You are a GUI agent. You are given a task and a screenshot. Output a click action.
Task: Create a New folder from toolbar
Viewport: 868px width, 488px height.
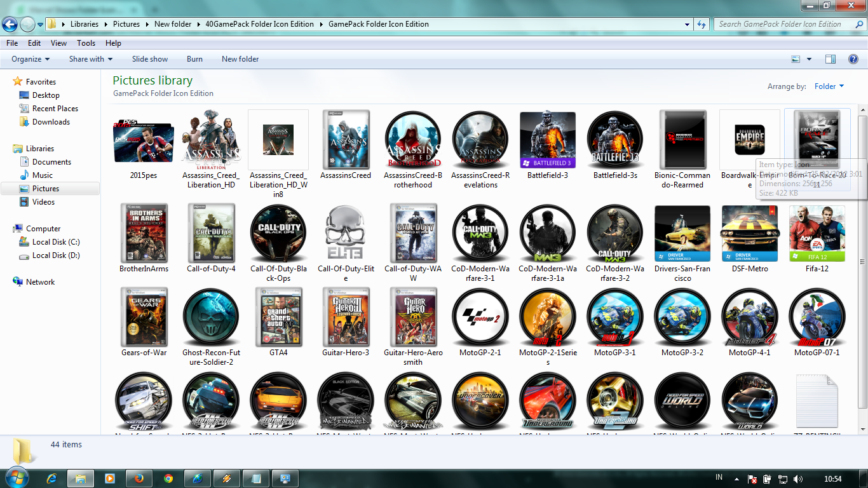pos(240,59)
